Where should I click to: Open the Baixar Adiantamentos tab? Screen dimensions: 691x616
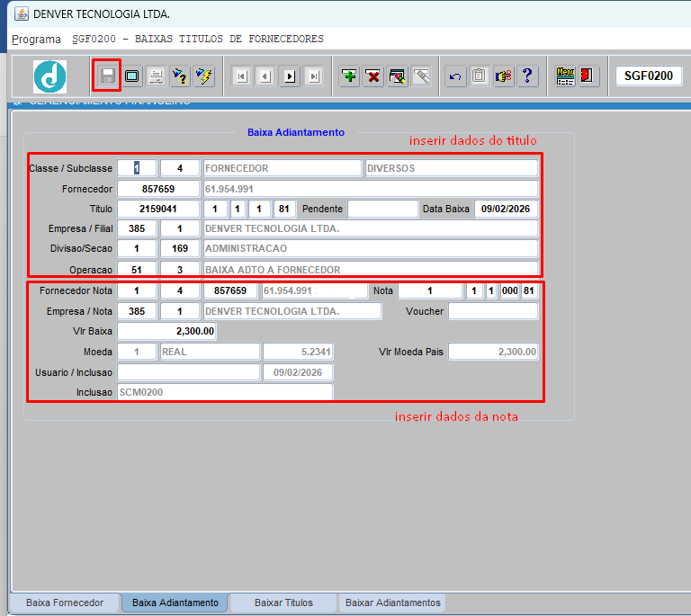coord(392,603)
